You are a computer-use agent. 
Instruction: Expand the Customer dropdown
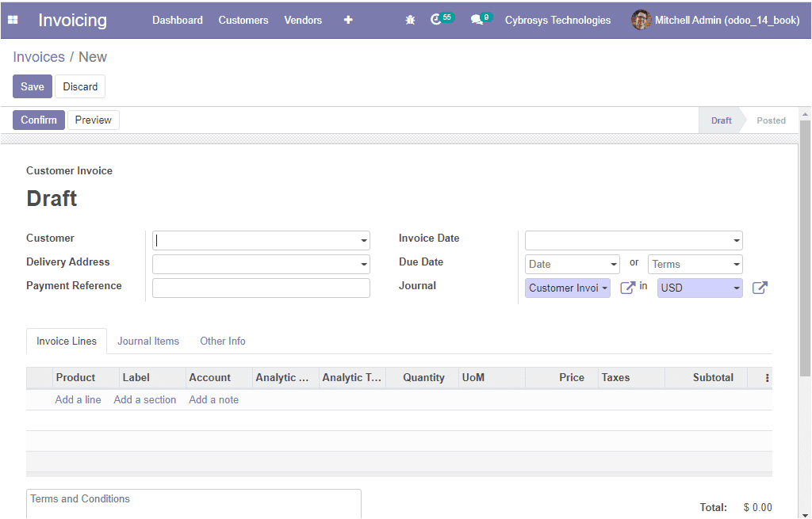[364, 241]
